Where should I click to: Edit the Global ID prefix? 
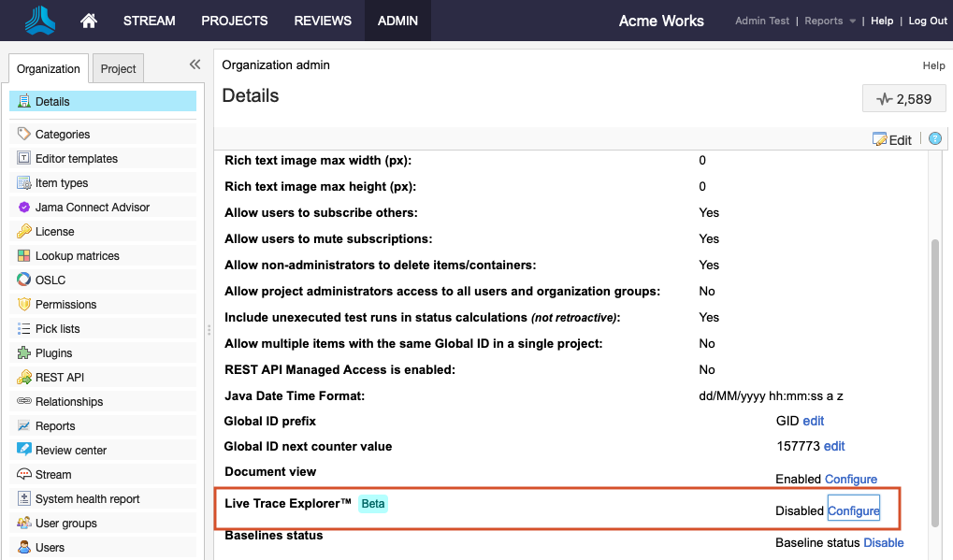point(813,422)
